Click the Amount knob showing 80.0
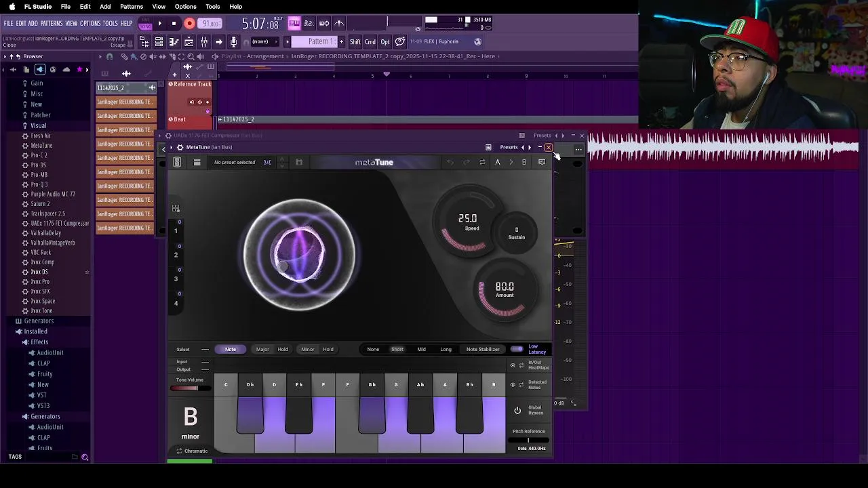 pyautogui.click(x=505, y=289)
